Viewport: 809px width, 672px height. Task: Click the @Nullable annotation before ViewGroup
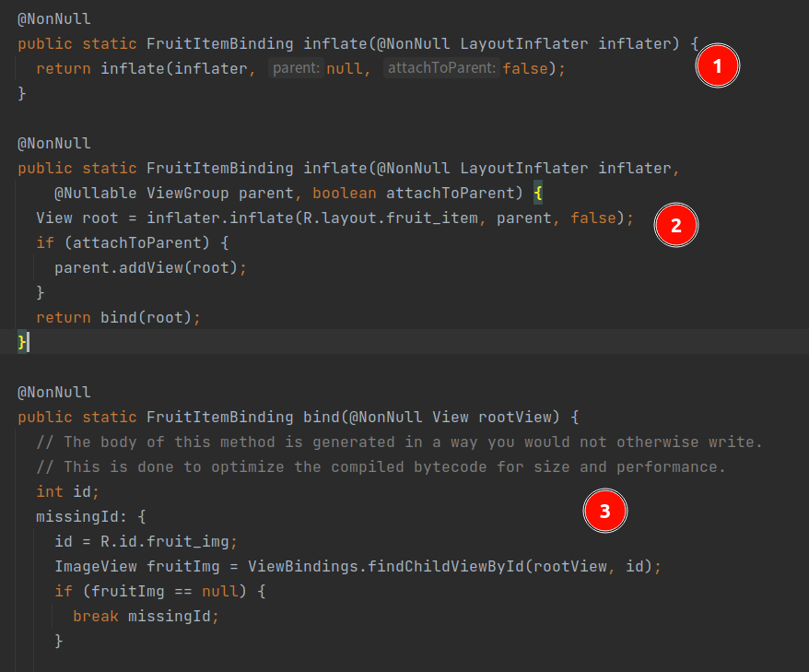pyautogui.click(x=96, y=193)
